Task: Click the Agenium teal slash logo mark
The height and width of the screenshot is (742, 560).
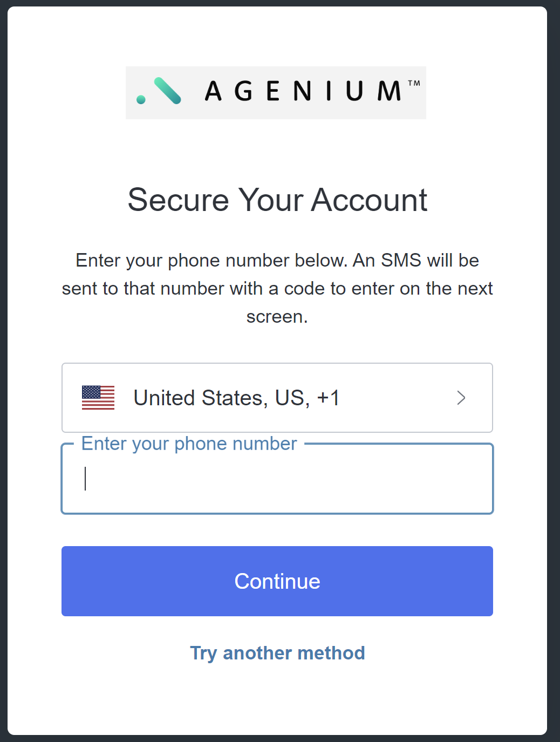Action: (167, 91)
